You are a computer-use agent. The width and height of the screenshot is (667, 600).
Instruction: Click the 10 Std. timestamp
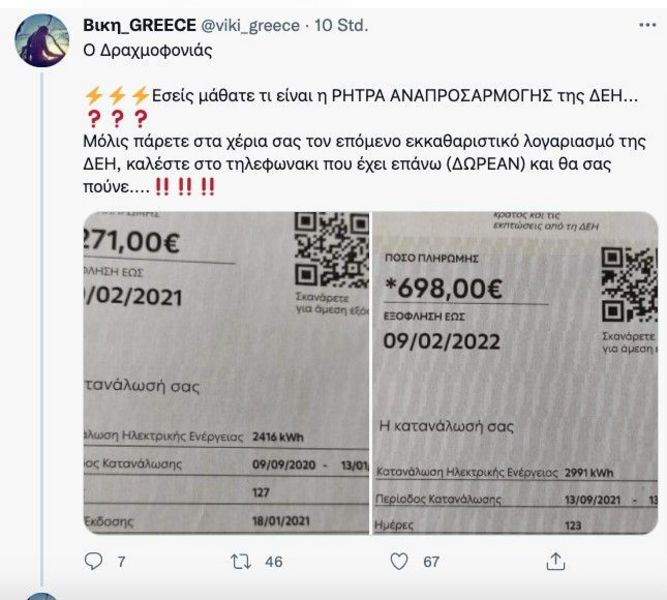point(341,26)
